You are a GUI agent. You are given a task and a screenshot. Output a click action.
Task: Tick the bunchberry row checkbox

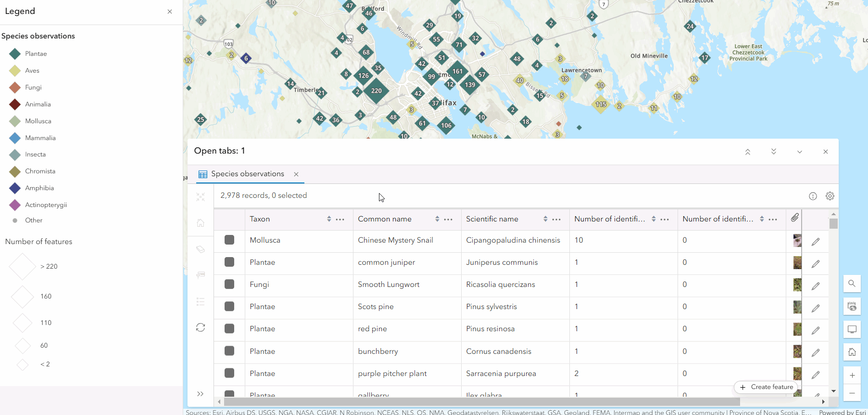(229, 351)
